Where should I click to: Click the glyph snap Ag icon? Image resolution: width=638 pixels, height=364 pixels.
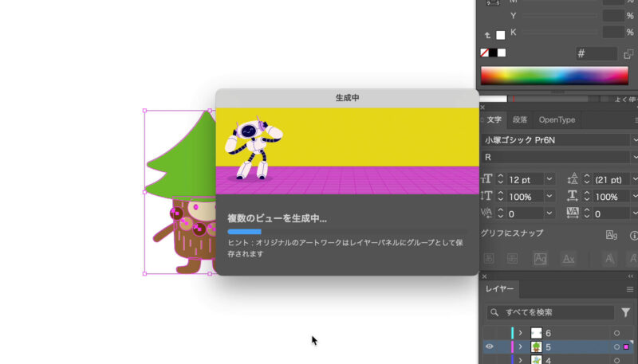pyautogui.click(x=611, y=235)
